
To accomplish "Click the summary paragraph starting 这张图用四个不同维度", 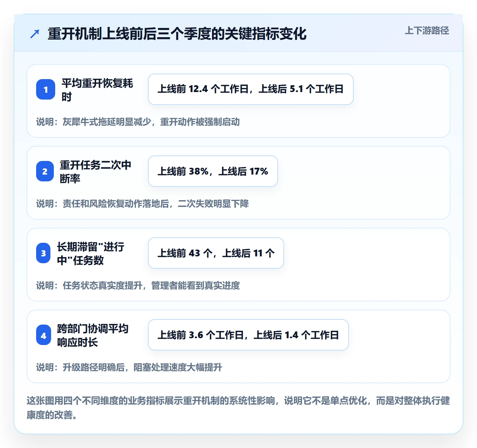I will (x=238, y=408).
